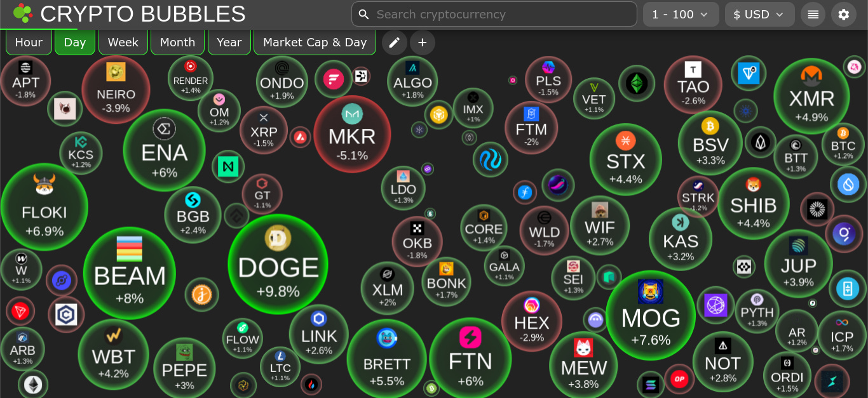Select the KAS bubble
868x398 pixels.
(x=681, y=239)
